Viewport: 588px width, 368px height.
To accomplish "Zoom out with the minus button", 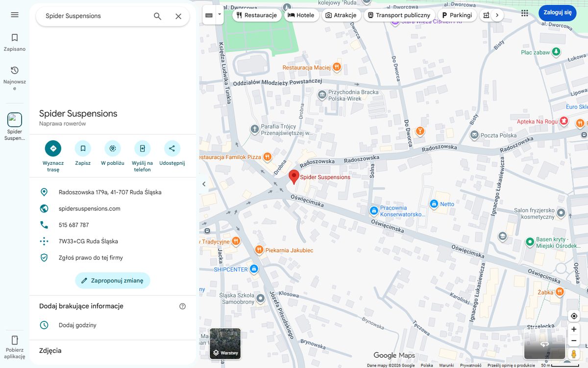I will (x=574, y=341).
